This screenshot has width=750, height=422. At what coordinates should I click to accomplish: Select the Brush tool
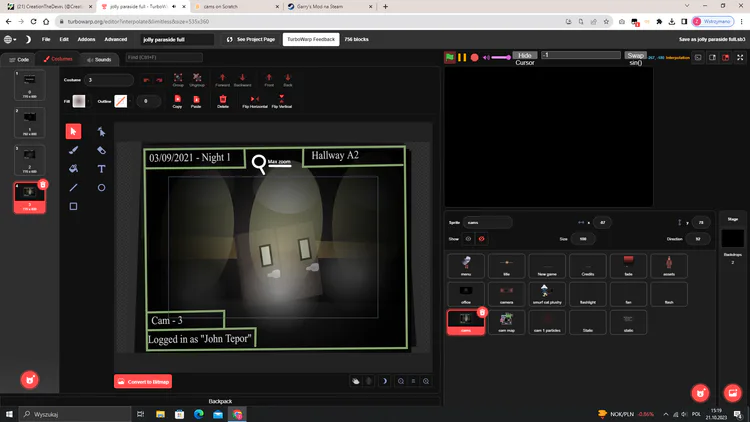tap(73, 150)
